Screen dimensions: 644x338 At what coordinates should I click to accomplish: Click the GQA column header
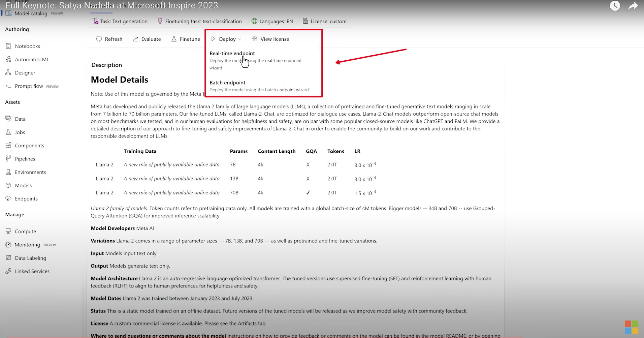311,151
